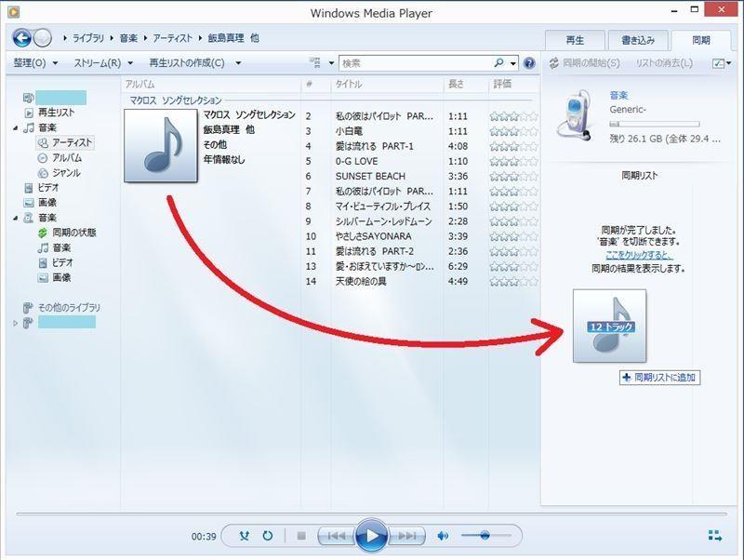This screenshot has width=744, height=560.
Task: Click ライブラリ in the breadcrumb
Action: coord(88,38)
